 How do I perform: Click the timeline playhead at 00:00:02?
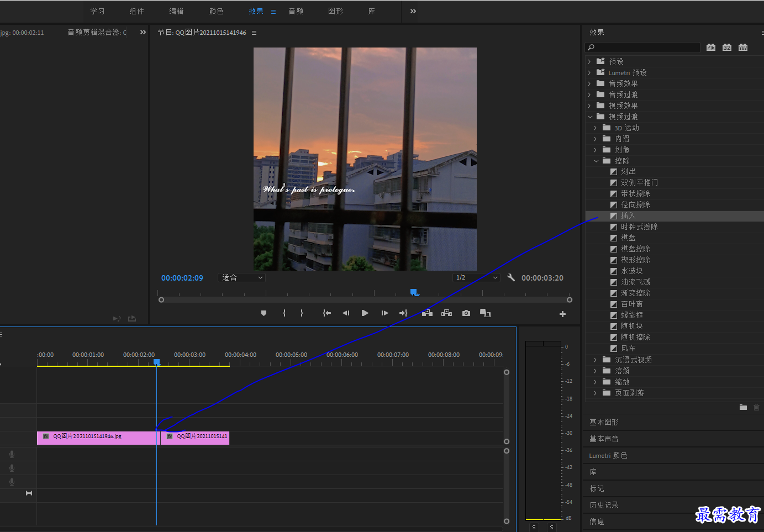(157, 362)
